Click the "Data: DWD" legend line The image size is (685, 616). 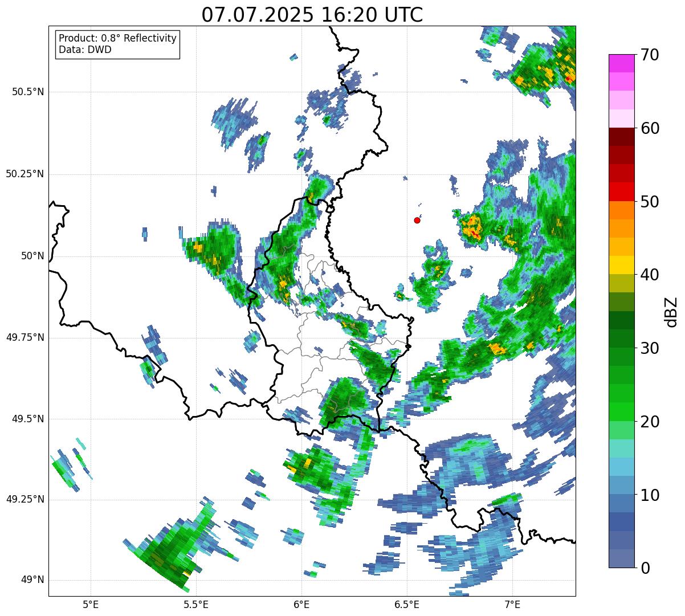coord(85,50)
